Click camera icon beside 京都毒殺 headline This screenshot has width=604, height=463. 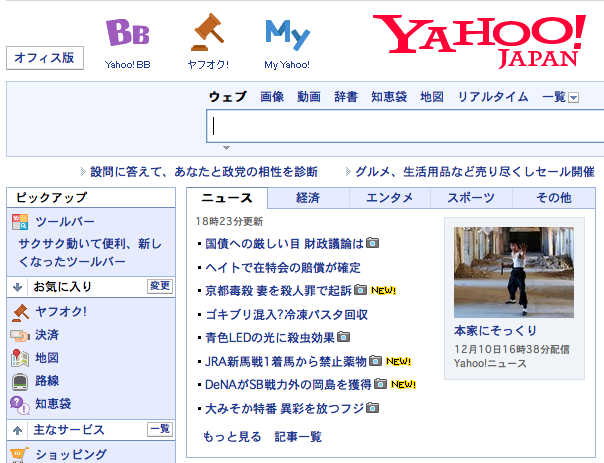(x=360, y=290)
